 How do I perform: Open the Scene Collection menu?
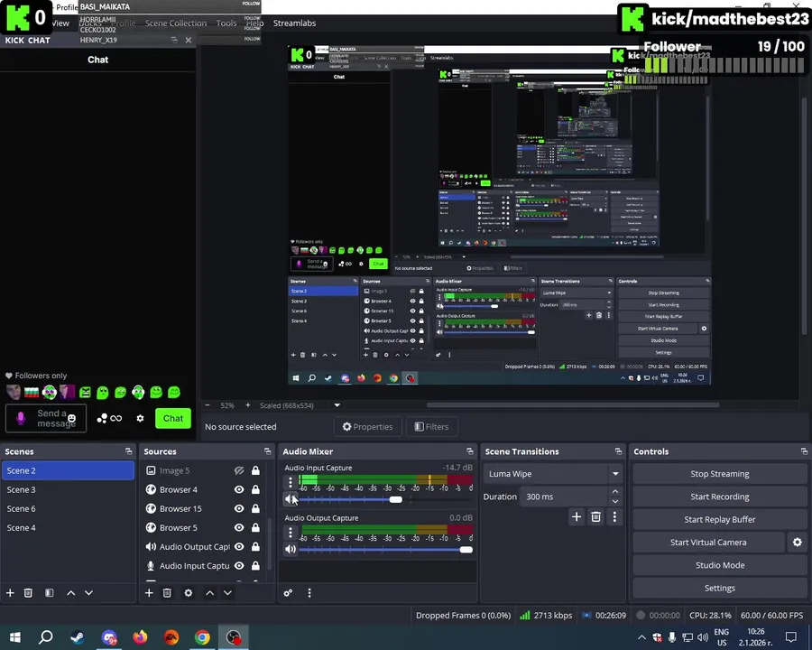[176, 23]
